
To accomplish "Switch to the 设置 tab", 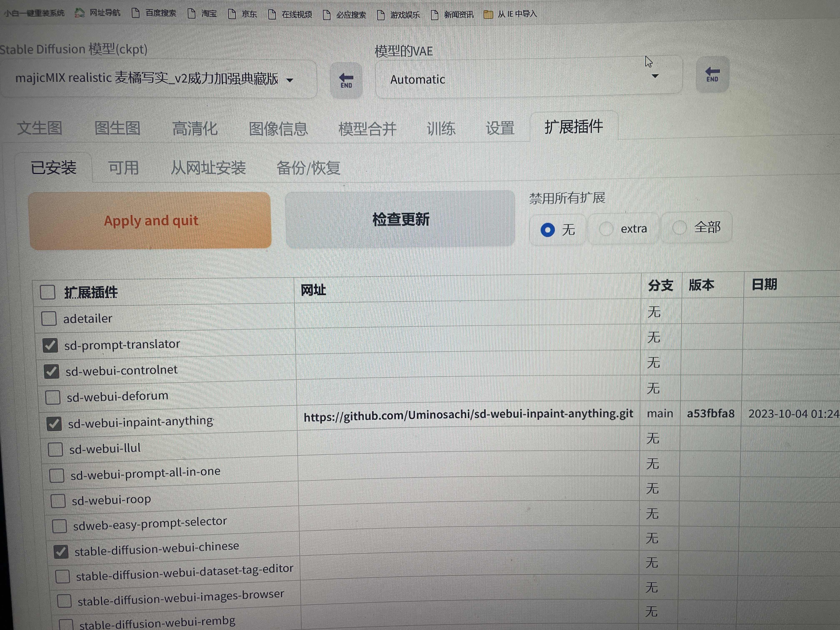I will 500,128.
